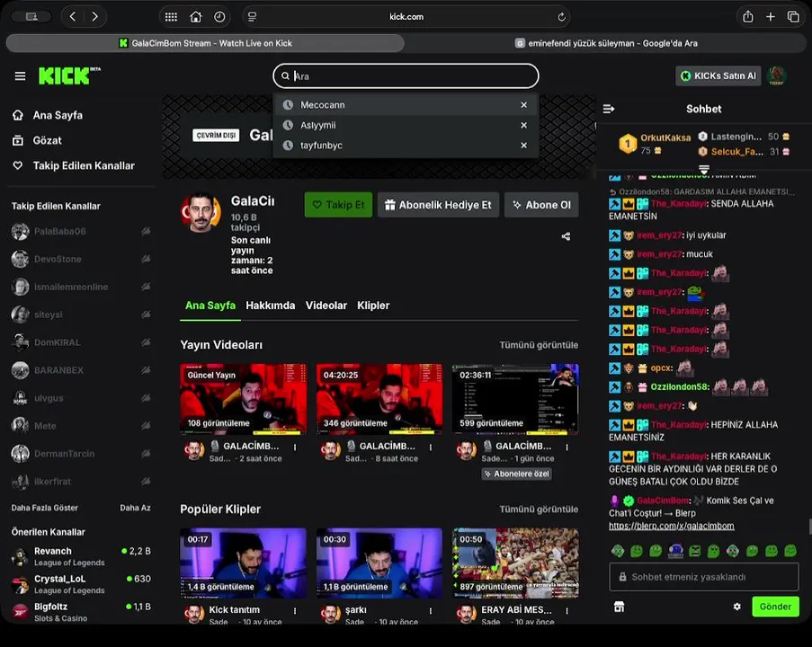Select tayfunbyc search suggestion
Screen dimensions: 812x647
click(x=406, y=146)
